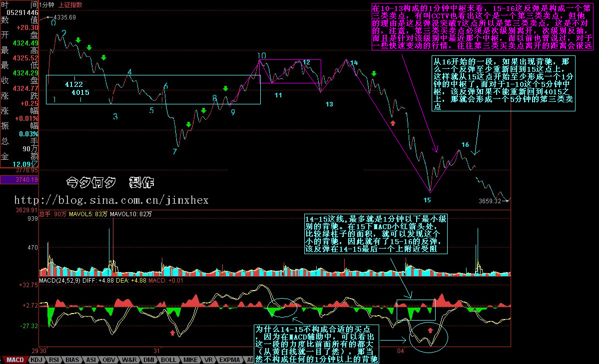
Task: Click the 上证指数 index name label
Action: click(x=70, y=4)
